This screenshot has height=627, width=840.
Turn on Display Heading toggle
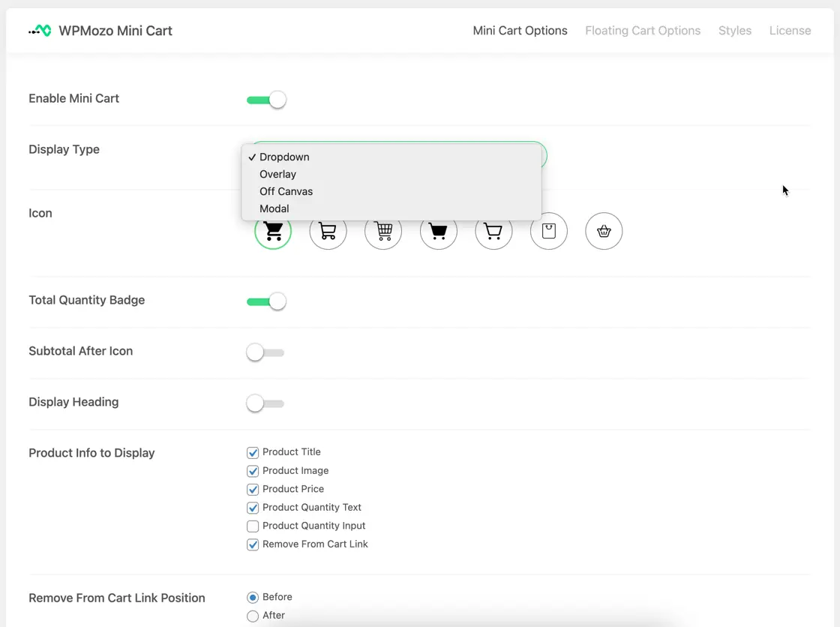(265, 403)
